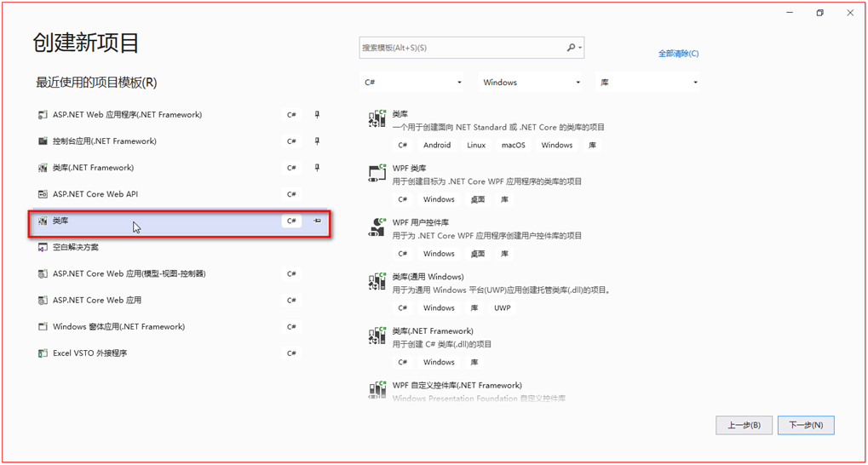Click the Excel VSTO 外接程序 template icon
This screenshot has height=465, width=868.
pos(43,353)
